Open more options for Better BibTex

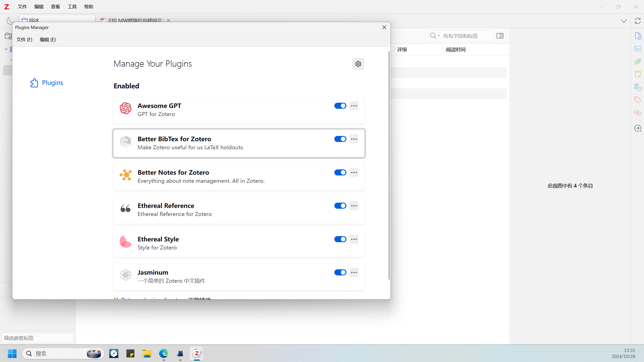coord(354,139)
